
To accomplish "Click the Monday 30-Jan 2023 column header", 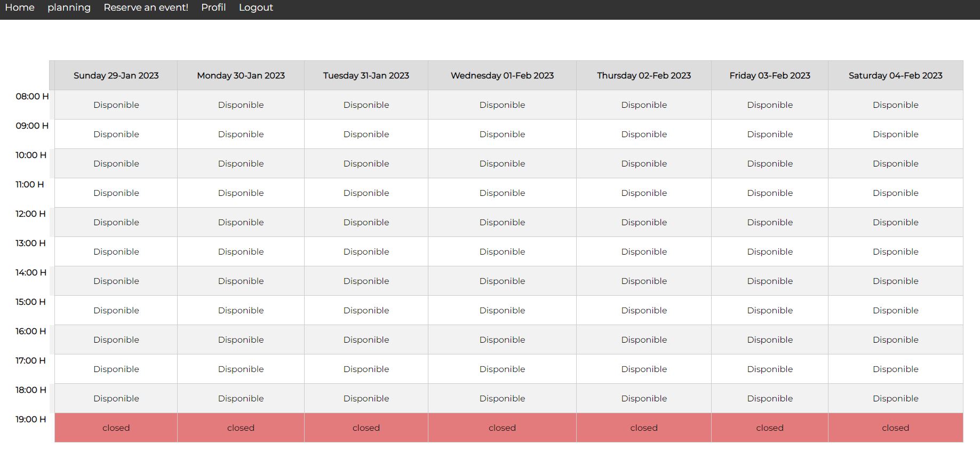I will [241, 76].
